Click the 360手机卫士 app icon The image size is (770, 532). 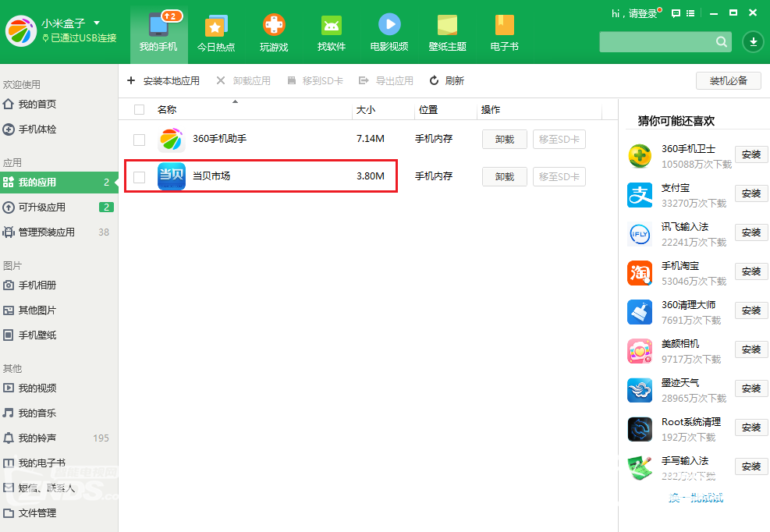click(x=640, y=156)
